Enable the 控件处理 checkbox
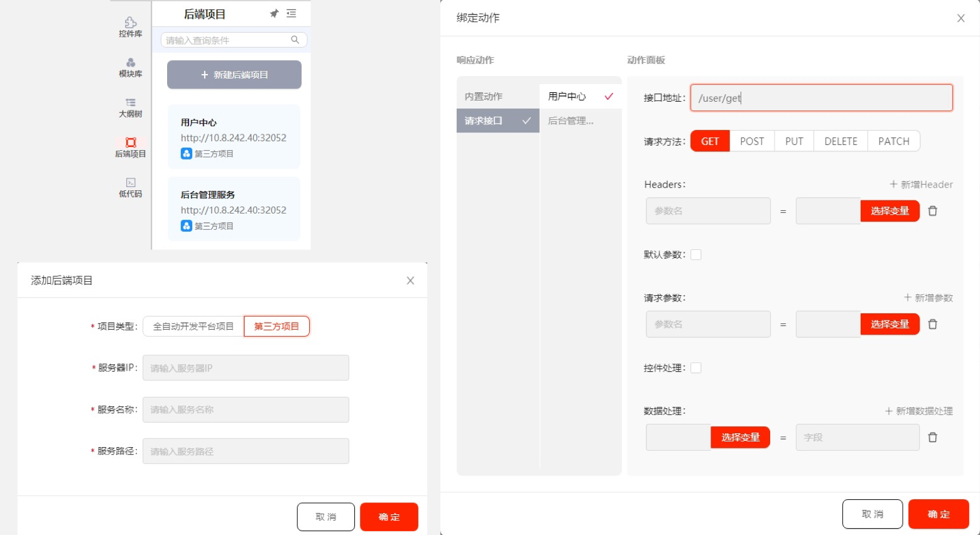Screen dimensions: 980x535 pos(696,368)
